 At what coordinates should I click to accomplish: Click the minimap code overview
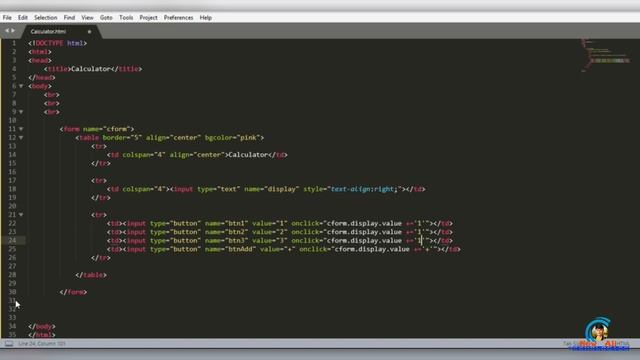click(x=605, y=55)
